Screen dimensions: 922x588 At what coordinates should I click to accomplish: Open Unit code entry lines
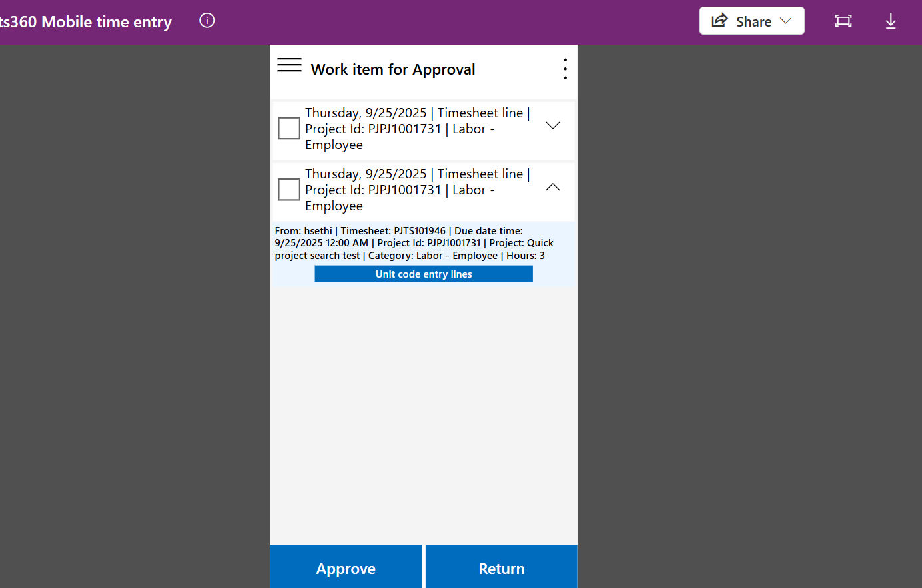tap(424, 274)
